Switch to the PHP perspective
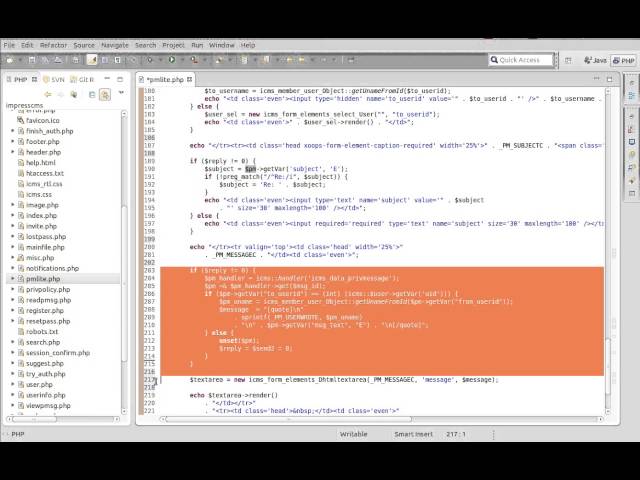 click(624, 60)
